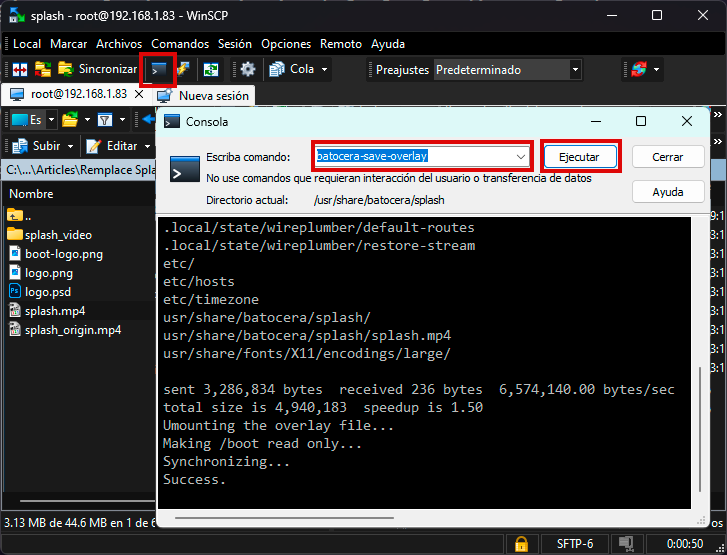Image resolution: width=727 pixels, height=555 pixels.
Task: Open session in PuTTY lightning icon
Action: click(184, 70)
